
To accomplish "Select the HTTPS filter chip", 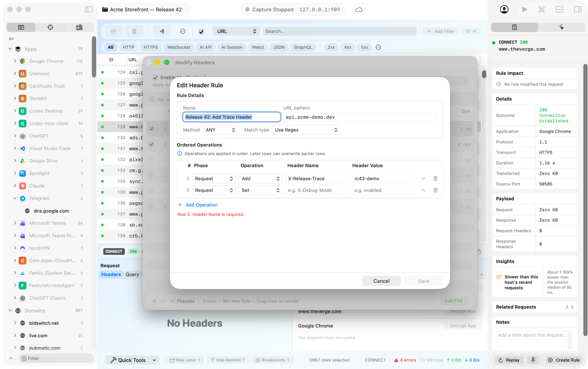I will tap(150, 47).
